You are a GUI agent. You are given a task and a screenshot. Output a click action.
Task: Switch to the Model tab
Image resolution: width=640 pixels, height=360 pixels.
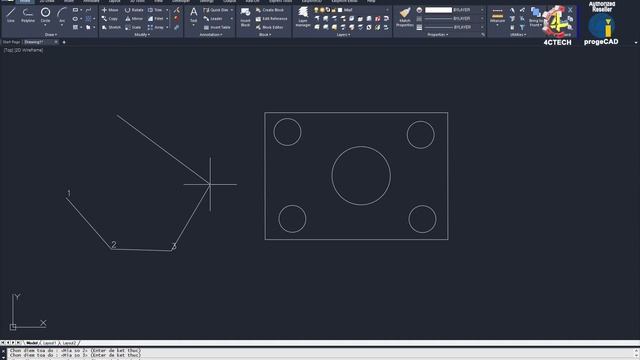click(32, 343)
